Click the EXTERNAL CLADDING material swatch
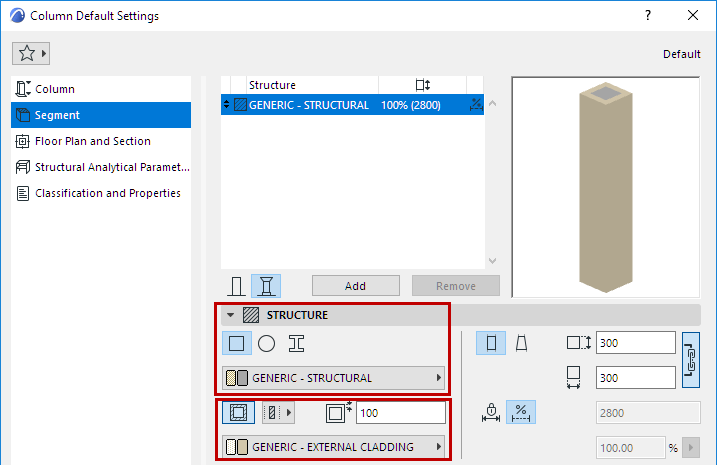The width and height of the screenshot is (717, 465). 237,447
